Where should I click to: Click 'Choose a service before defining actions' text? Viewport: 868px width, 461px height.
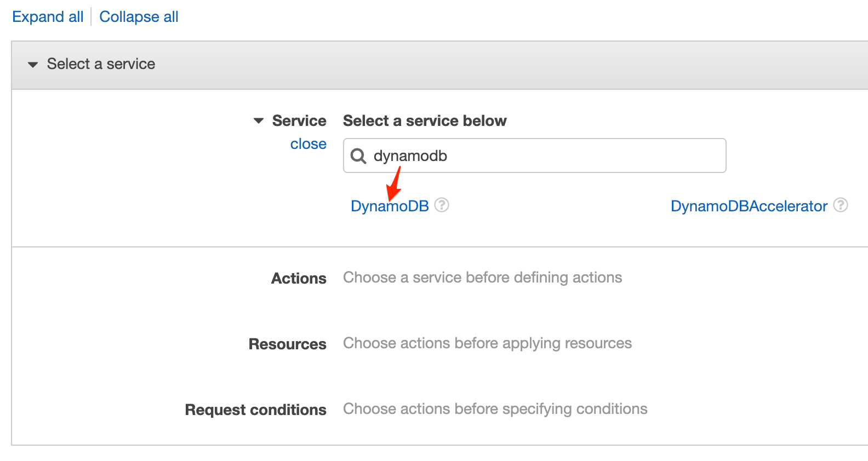tap(483, 278)
